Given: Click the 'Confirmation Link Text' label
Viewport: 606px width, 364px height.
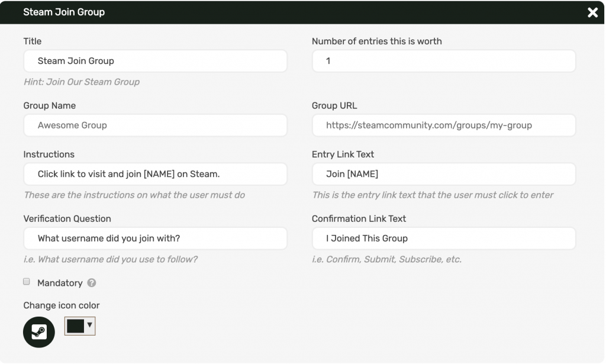Looking at the screenshot, I should click(359, 219).
